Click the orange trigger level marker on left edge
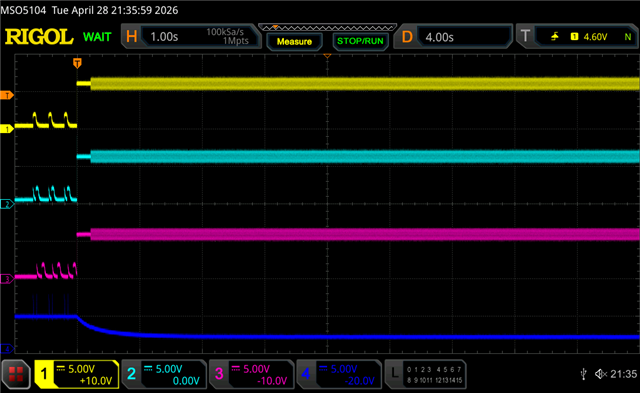 pos(7,95)
